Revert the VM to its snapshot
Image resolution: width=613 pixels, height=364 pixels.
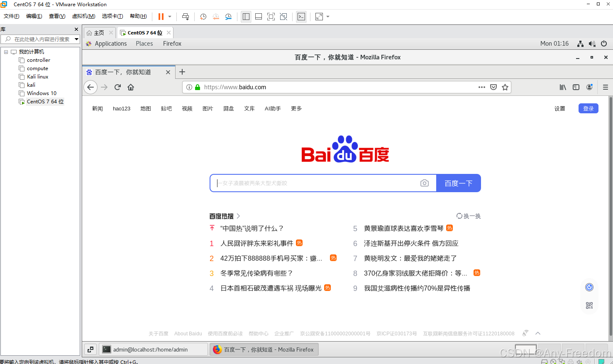pyautogui.click(x=216, y=17)
